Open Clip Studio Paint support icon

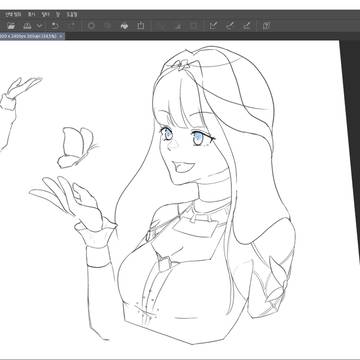[x=266, y=26]
